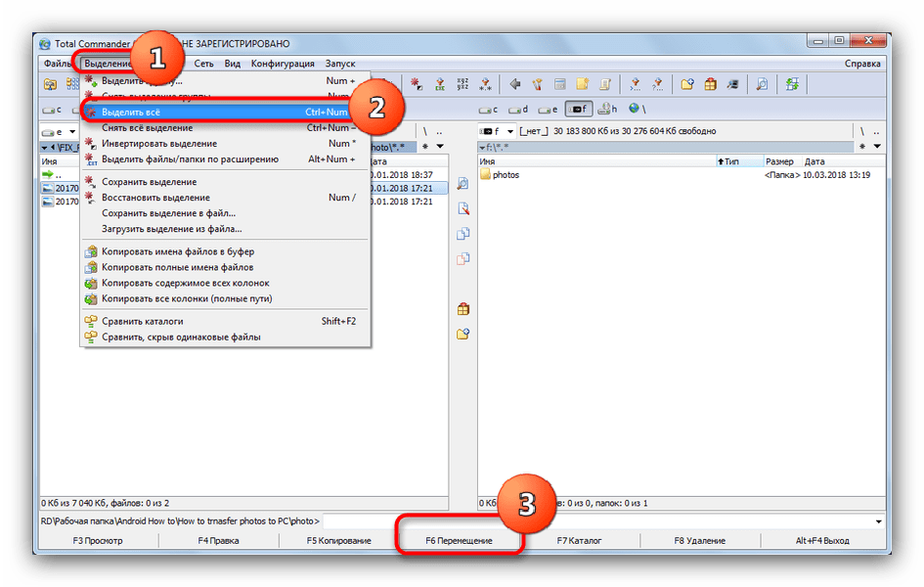Click edit file icon in middle button strip

[463, 208]
